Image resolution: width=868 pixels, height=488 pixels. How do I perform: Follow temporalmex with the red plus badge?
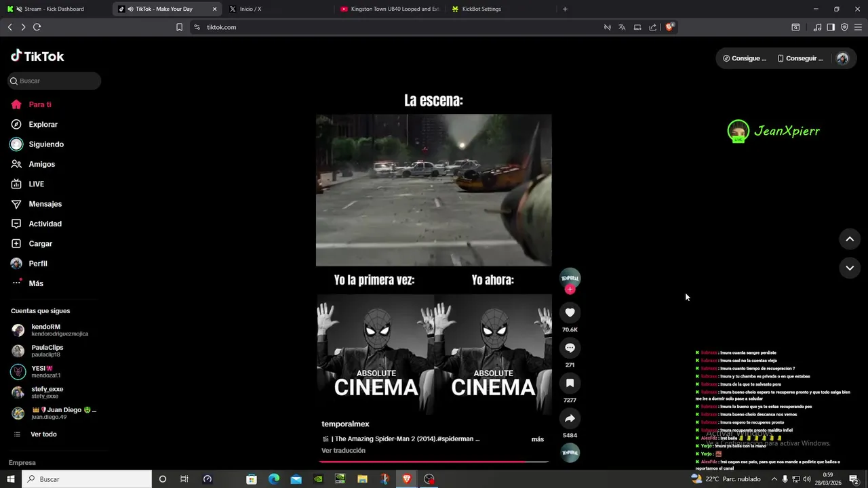(570, 289)
